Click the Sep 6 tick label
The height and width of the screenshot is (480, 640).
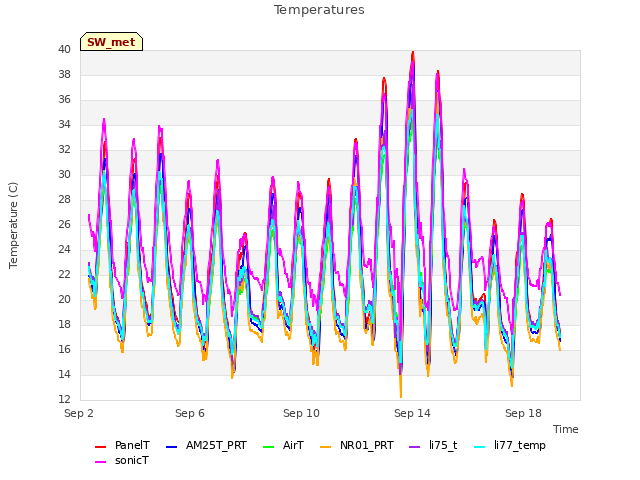click(190, 413)
